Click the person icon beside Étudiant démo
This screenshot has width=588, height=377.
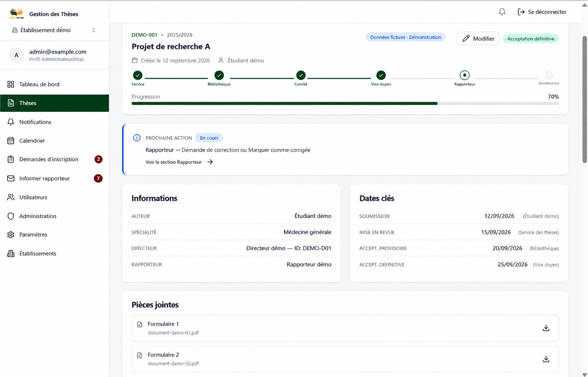[221, 60]
